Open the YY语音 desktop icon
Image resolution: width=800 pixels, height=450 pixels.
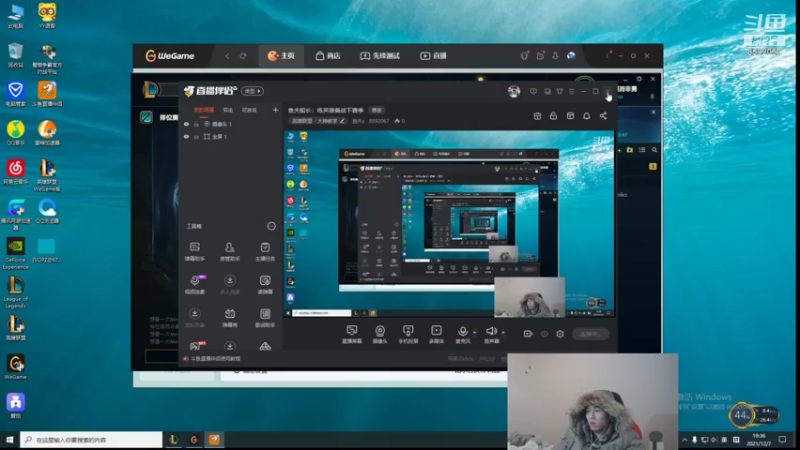47,15
